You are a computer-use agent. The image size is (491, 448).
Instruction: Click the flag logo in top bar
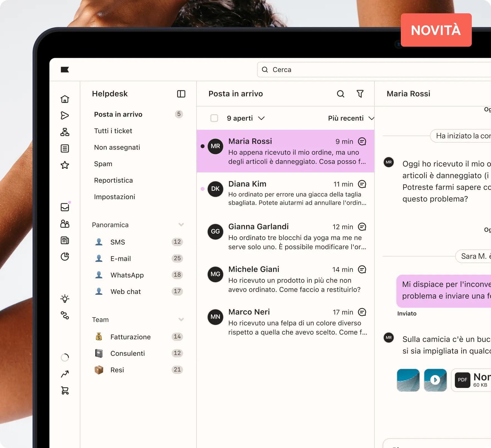tap(65, 70)
